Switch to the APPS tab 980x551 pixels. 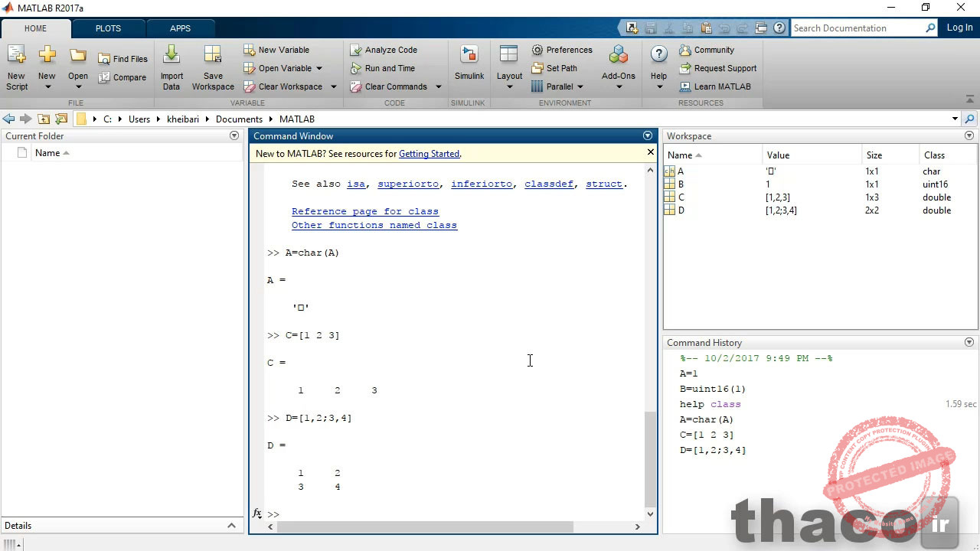[x=181, y=28]
